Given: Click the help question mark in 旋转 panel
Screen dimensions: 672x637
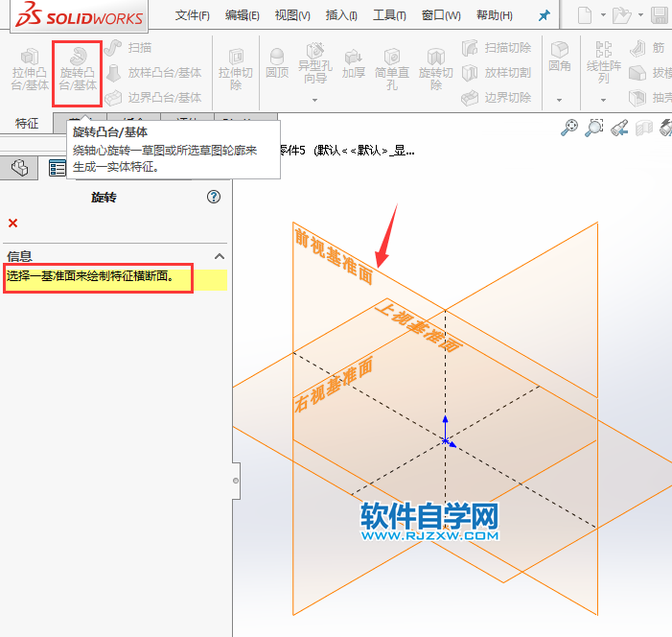Looking at the screenshot, I should tap(214, 197).
